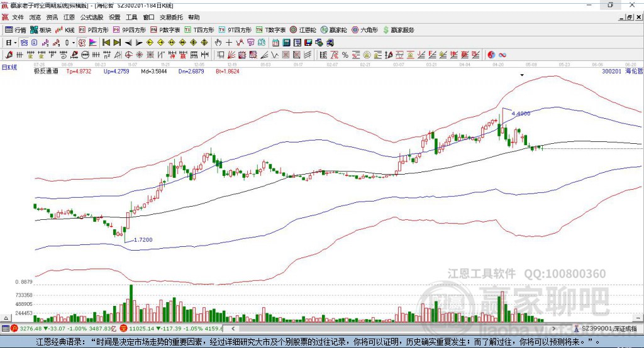Select the percent sign tool
The height and width of the screenshot is (348, 644).
[x=345, y=55]
